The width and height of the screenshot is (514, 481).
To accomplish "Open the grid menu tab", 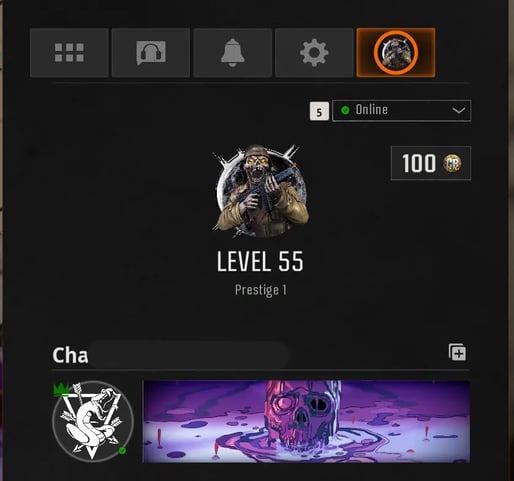I will tap(69, 53).
